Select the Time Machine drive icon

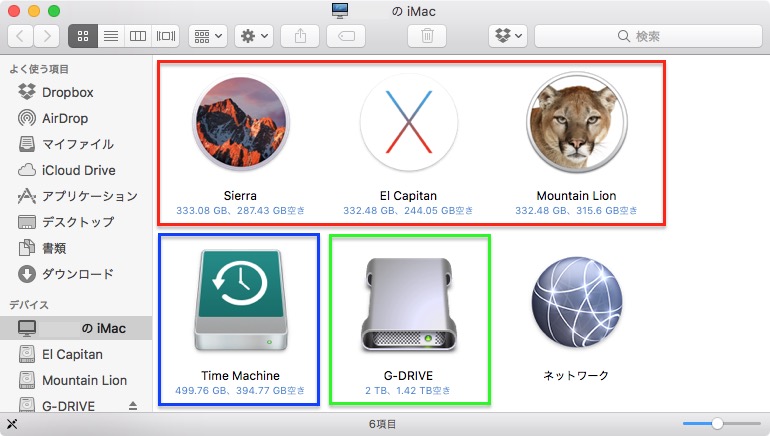point(241,300)
